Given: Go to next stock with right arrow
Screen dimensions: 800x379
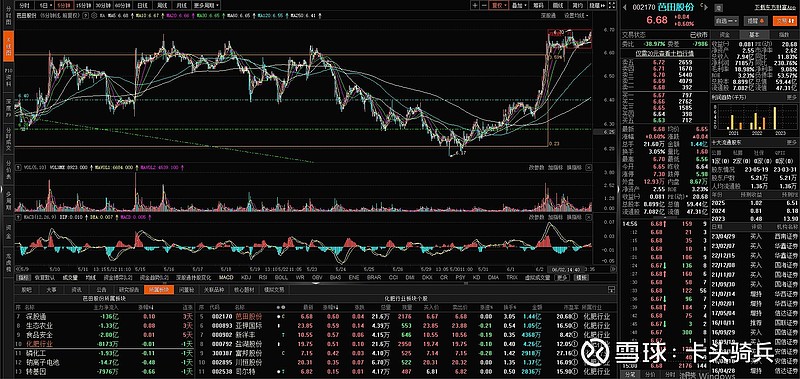Looking at the screenshot, I should [x=706, y=7].
